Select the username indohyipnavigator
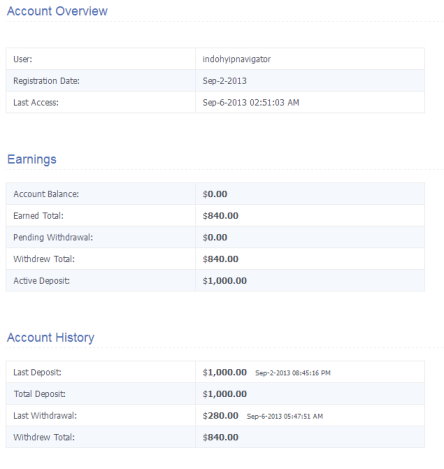Image resolution: width=444 pixels, height=469 pixels. (236, 59)
